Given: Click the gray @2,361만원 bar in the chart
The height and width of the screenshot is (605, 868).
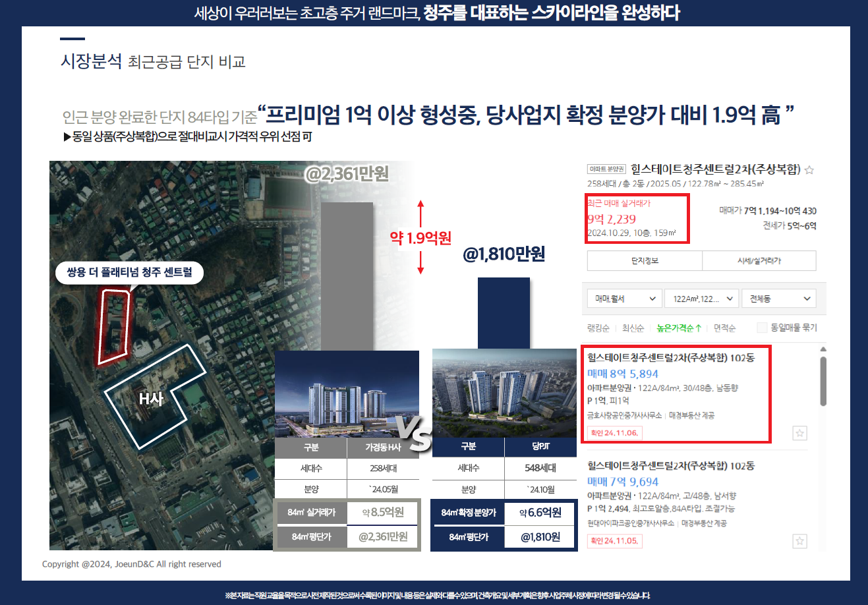Looking at the screenshot, I should [x=347, y=275].
